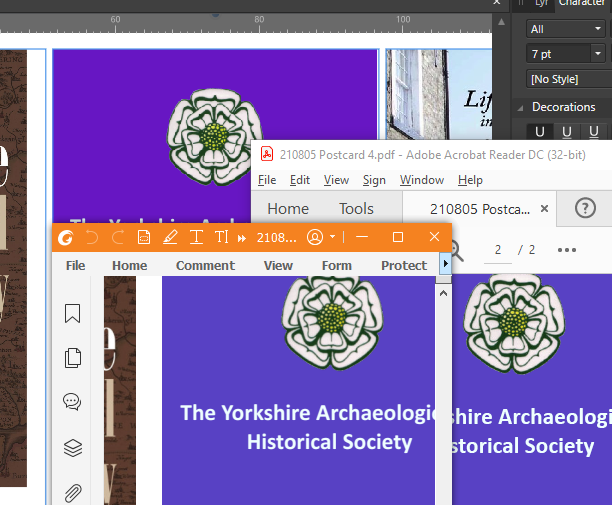Collapse the Decorations section

click(520, 108)
